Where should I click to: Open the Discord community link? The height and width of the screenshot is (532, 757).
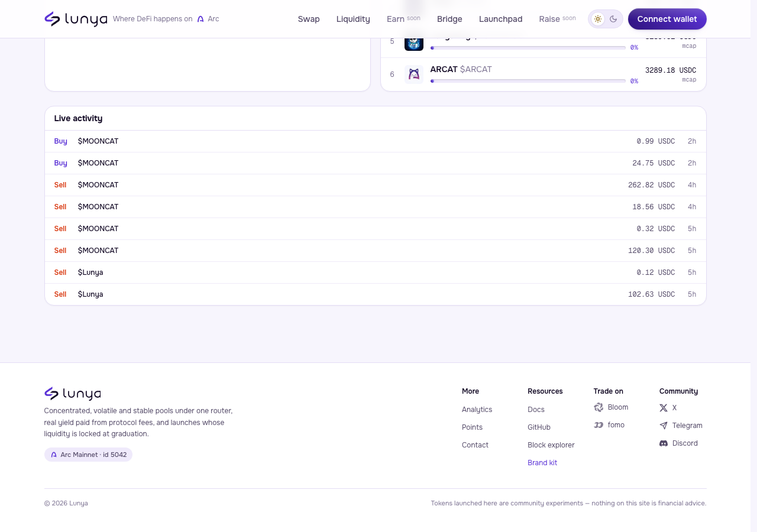(x=678, y=443)
